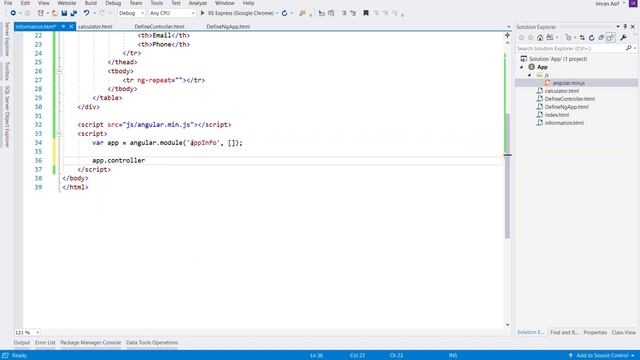Click the Add to Source Control arrow icon
This screenshot has width=640, height=360.
coord(571,356)
